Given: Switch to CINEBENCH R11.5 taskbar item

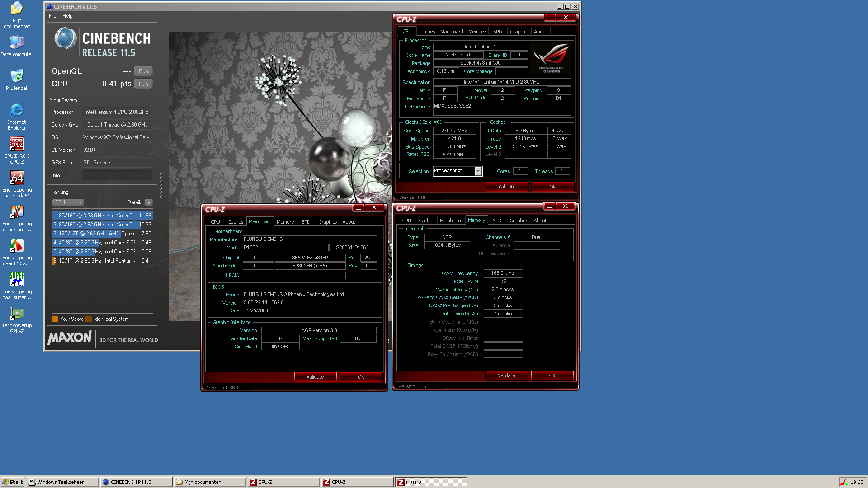Looking at the screenshot, I should tap(136, 482).
